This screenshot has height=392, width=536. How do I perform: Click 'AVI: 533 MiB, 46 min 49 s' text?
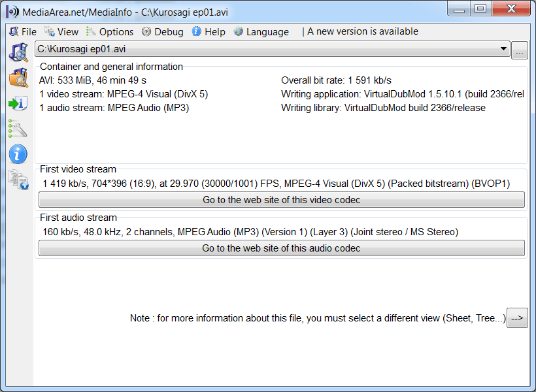[x=93, y=80]
